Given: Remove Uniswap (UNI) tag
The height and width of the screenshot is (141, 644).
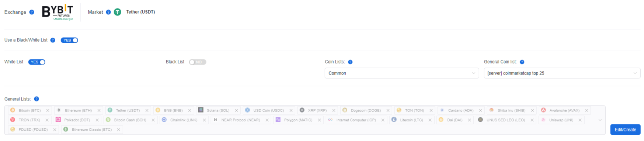Looking at the screenshot, I should (x=580, y=120).
